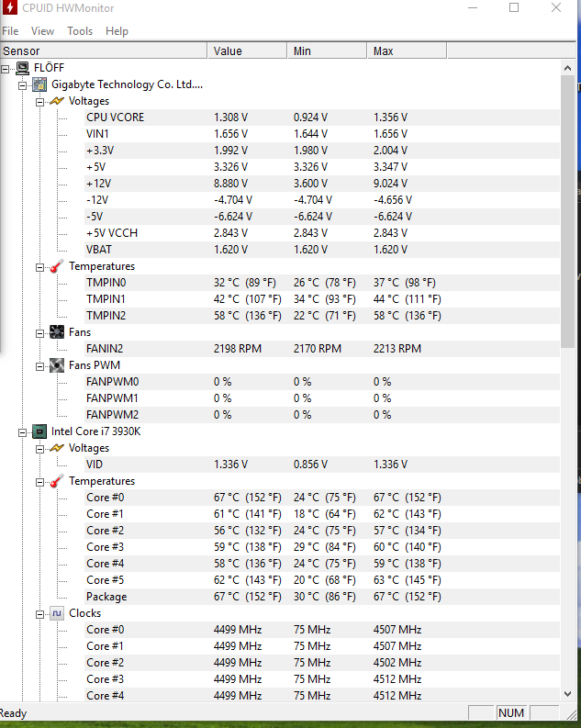Click the scrollbar up arrow
The height and width of the screenshot is (728, 581).
[567, 68]
